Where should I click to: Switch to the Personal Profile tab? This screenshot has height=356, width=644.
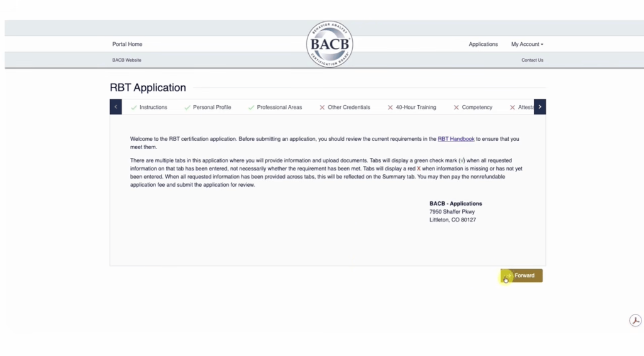tap(208, 107)
